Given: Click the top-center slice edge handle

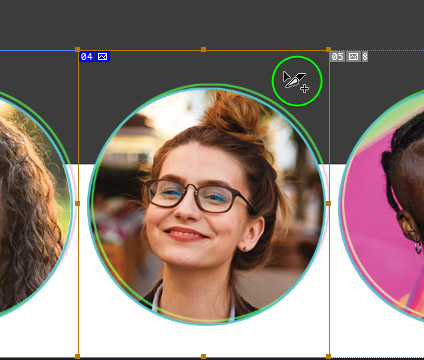Looking at the screenshot, I should point(203,49).
